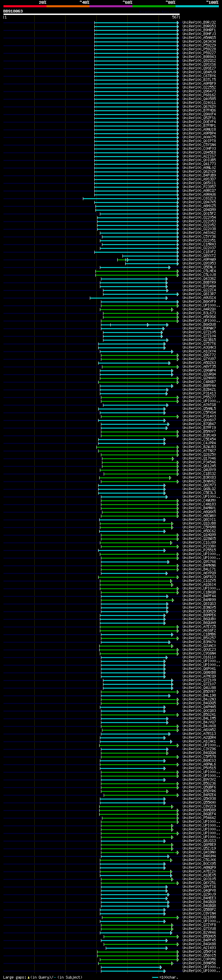Select hit label UniRef100_B9R843
Viewport: 222px width, 980px height.
point(199,57)
